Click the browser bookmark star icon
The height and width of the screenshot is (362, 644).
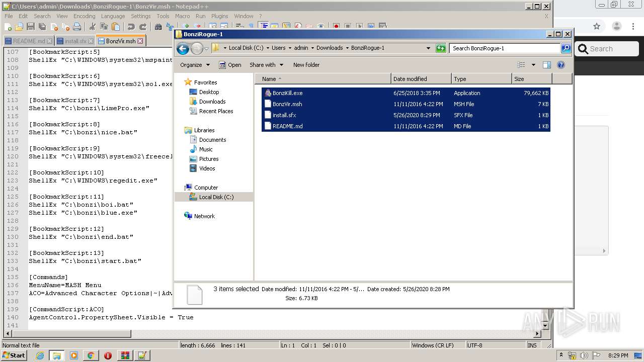(597, 26)
